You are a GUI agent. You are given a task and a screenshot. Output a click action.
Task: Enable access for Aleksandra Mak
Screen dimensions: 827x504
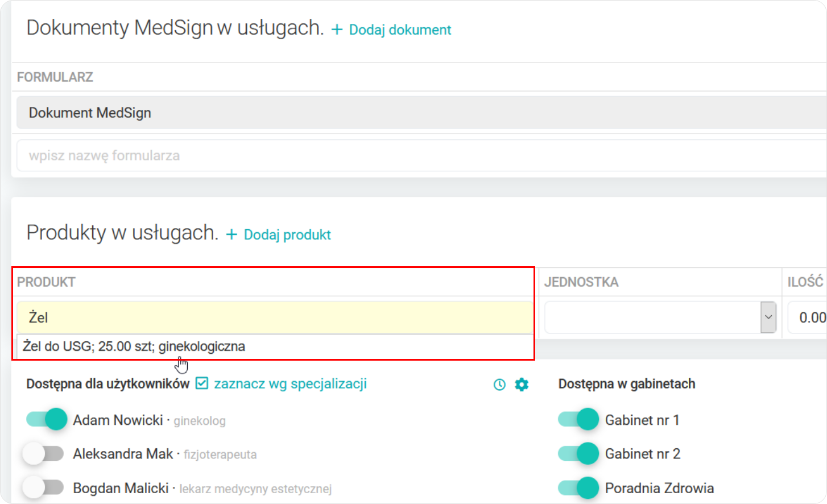click(43, 454)
